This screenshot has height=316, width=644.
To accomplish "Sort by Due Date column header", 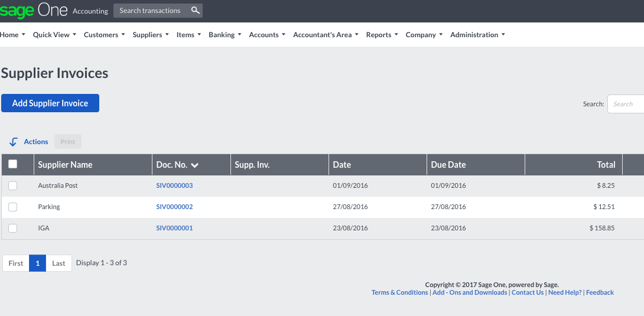I will click(448, 165).
